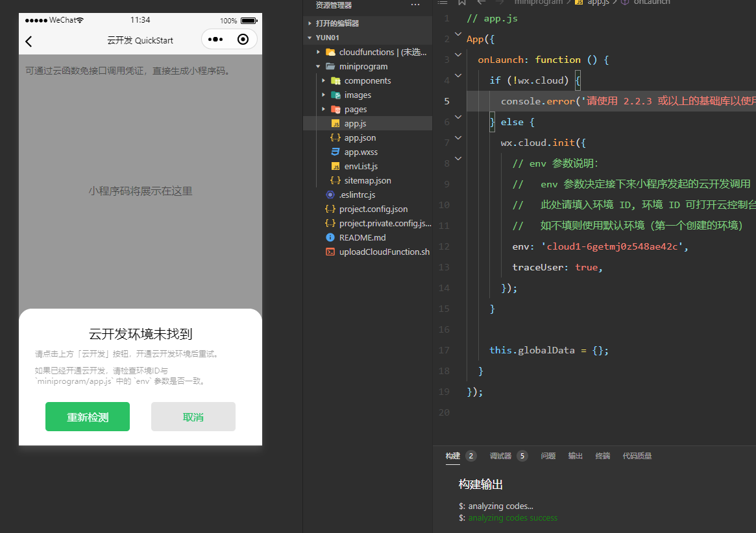Click the sitemap.json braces icon
The width and height of the screenshot is (756, 533).
point(335,181)
